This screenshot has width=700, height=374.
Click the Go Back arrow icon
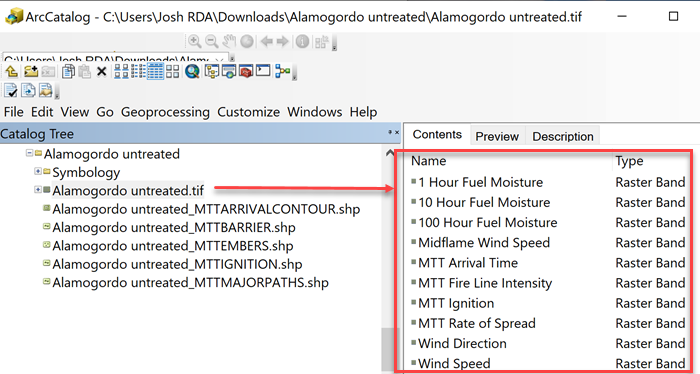(x=267, y=42)
